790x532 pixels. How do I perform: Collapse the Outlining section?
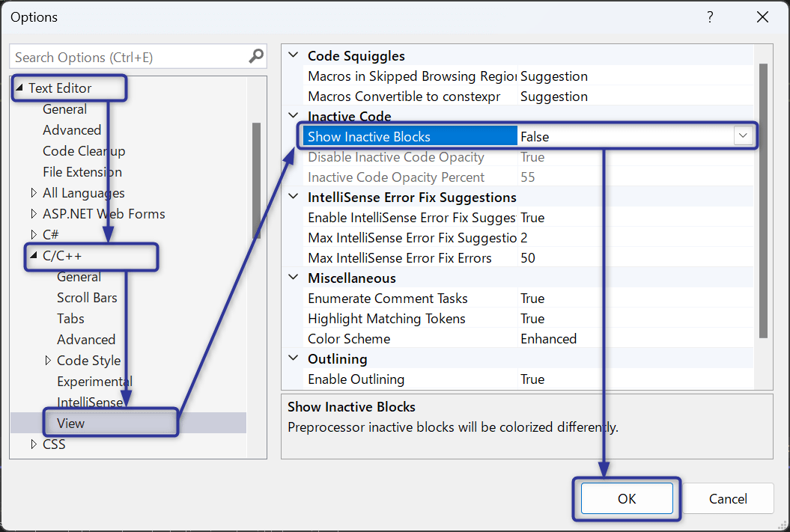point(293,358)
